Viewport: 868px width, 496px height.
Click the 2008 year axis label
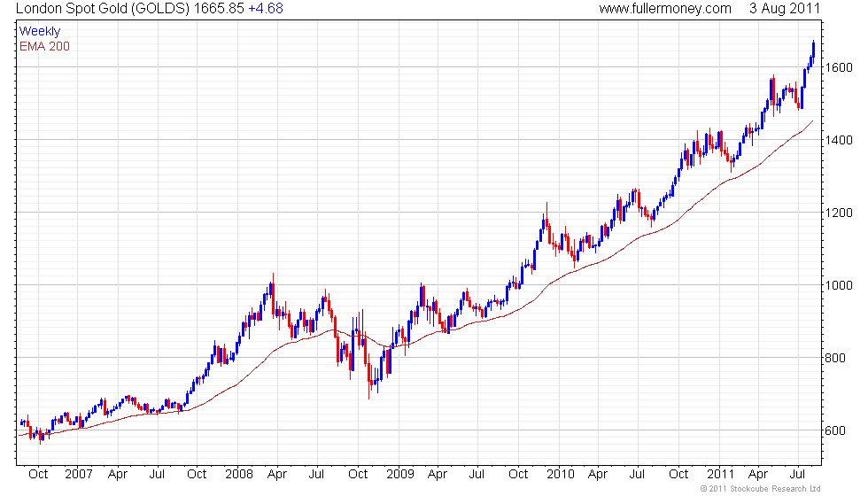click(239, 475)
